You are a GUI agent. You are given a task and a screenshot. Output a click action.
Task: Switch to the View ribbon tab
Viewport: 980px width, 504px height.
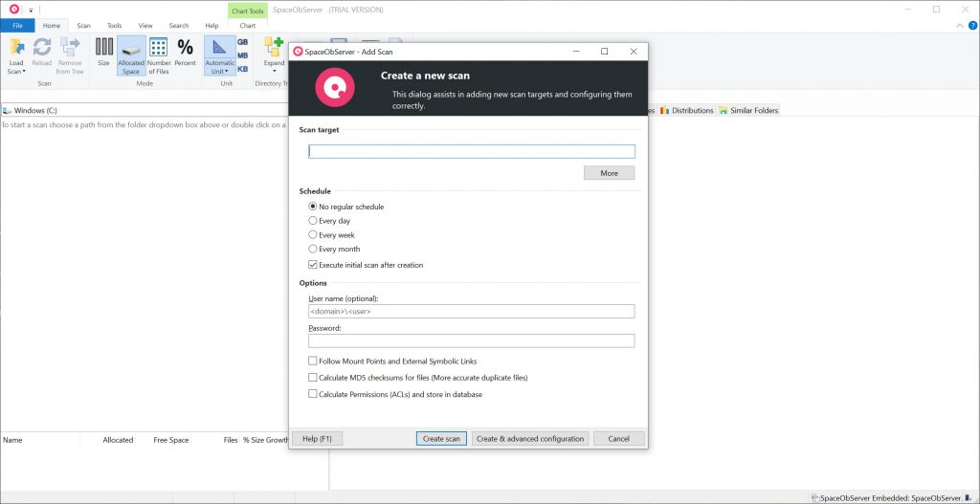click(x=145, y=26)
